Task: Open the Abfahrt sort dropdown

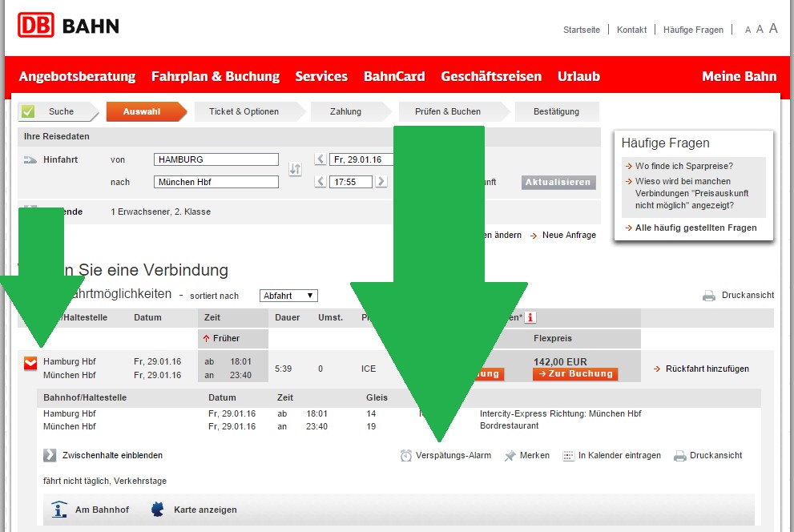Action: [x=288, y=296]
